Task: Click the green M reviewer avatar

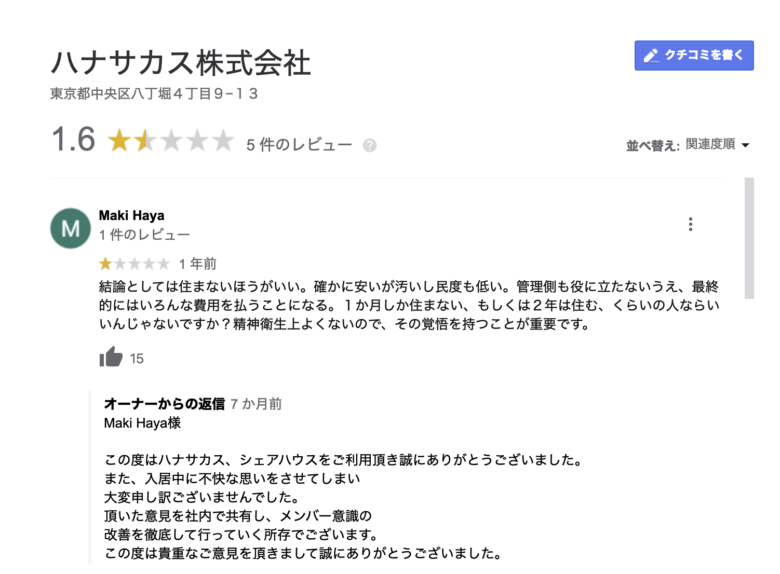Action: click(x=71, y=228)
